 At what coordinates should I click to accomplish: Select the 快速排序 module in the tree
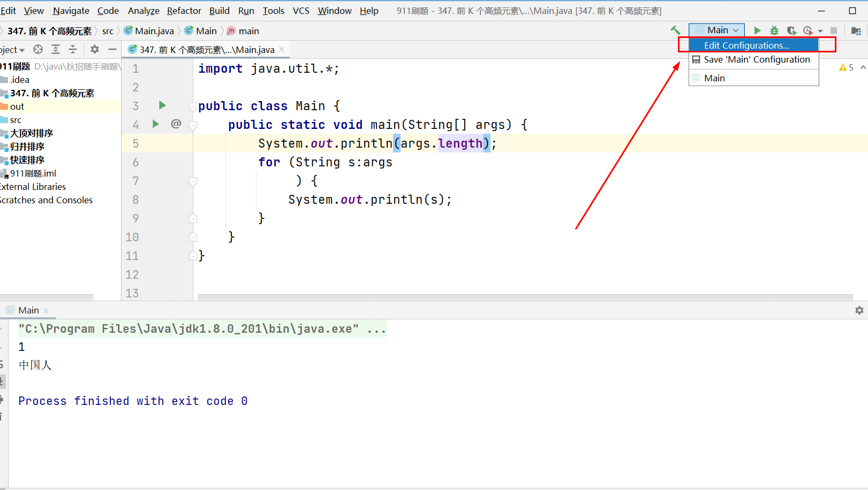coord(27,160)
